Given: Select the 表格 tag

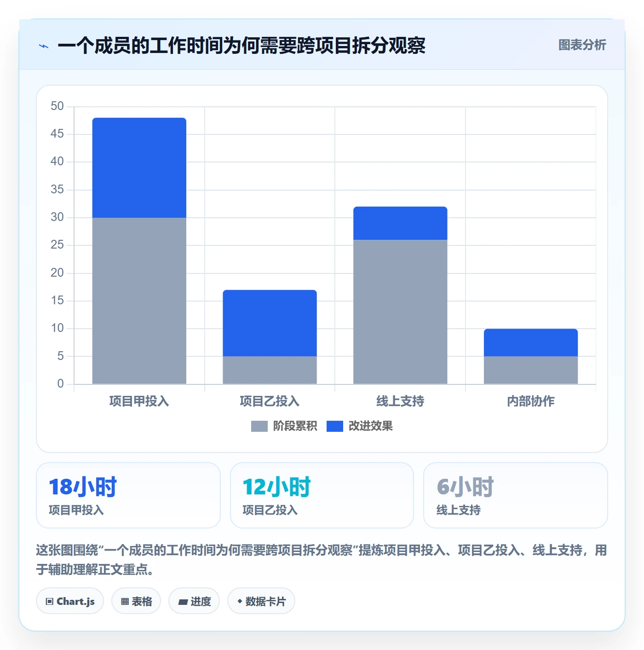Looking at the screenshot, I should (136, 601).
